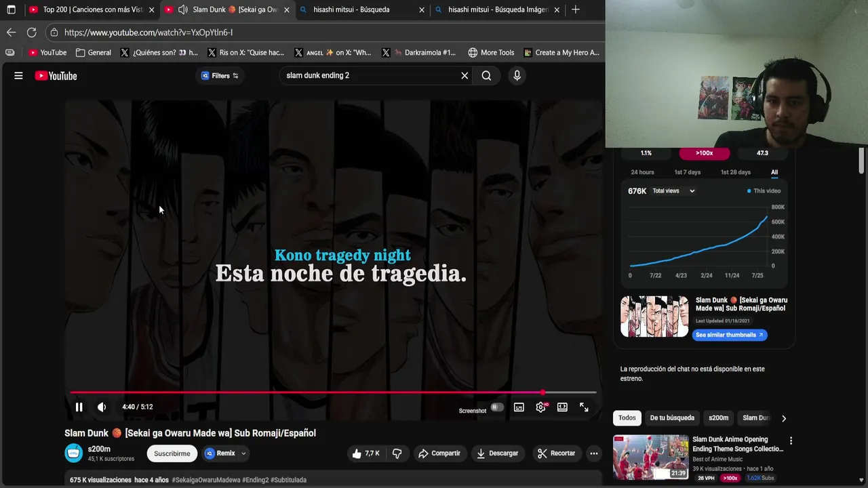Select the All stats range
The image size is (868, 488).
point(774,172)
